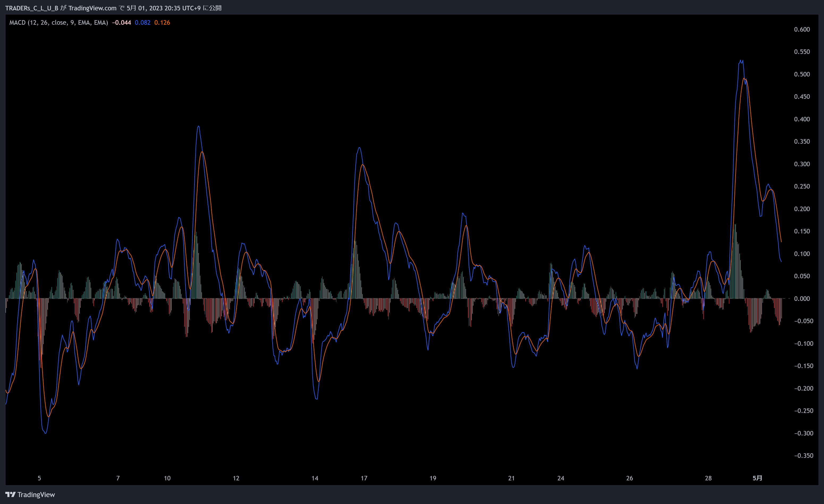Click the blue MACD value 0.082
Image resolution: width=824 pixels, height=504 pixels.
(x=142, y=22)
